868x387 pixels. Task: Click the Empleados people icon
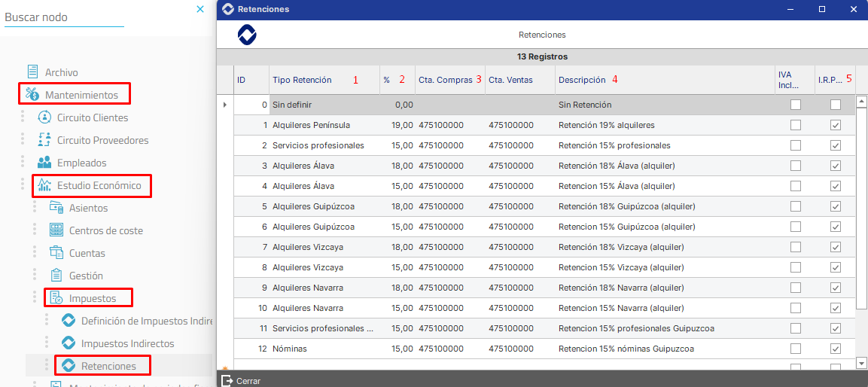coord(44,163)
